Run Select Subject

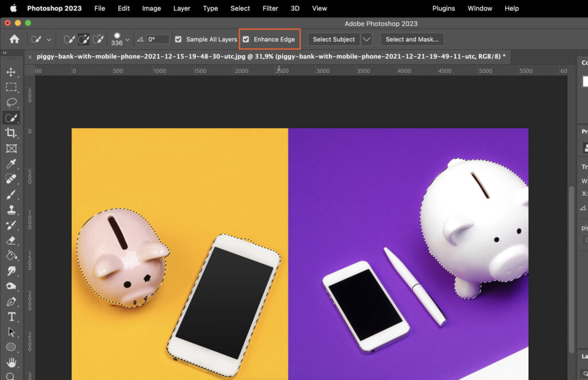pos(334,39)
